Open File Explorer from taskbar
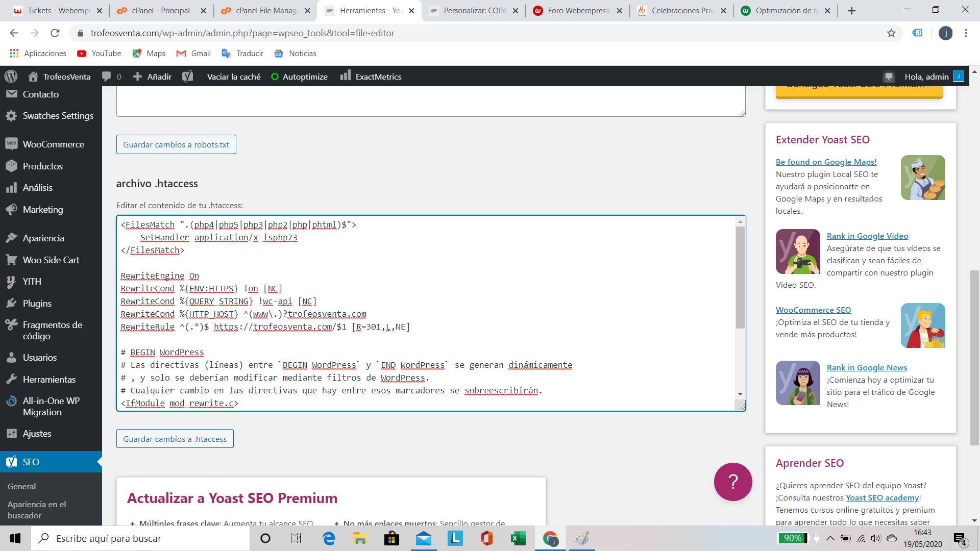The width and height of the screenshot is (980, 551). [x=360, y=538]
